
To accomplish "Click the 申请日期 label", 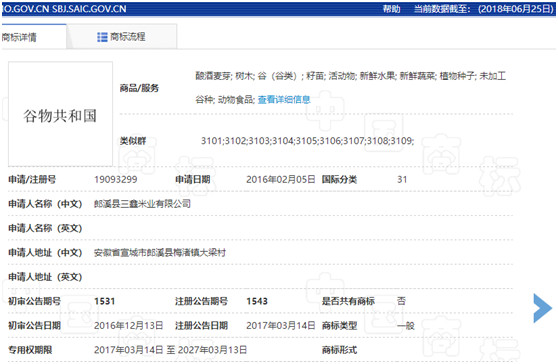I will [193, 179].
